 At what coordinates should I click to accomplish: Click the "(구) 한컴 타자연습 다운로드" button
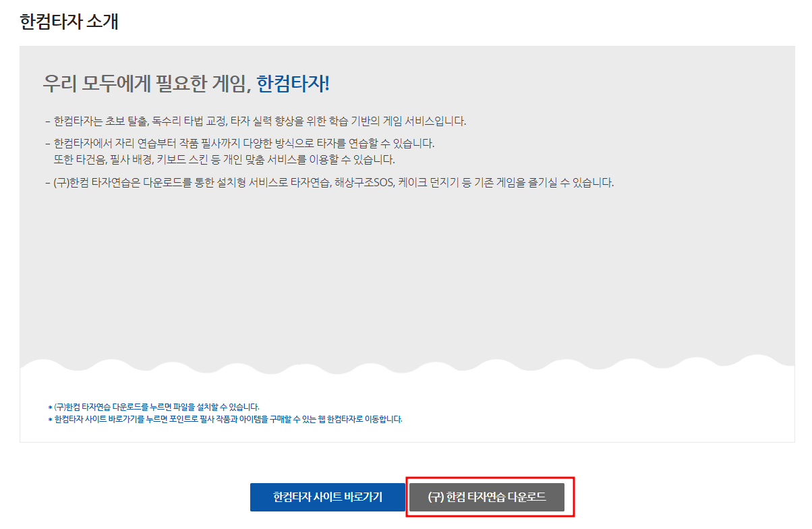click(x=488, y=497)
